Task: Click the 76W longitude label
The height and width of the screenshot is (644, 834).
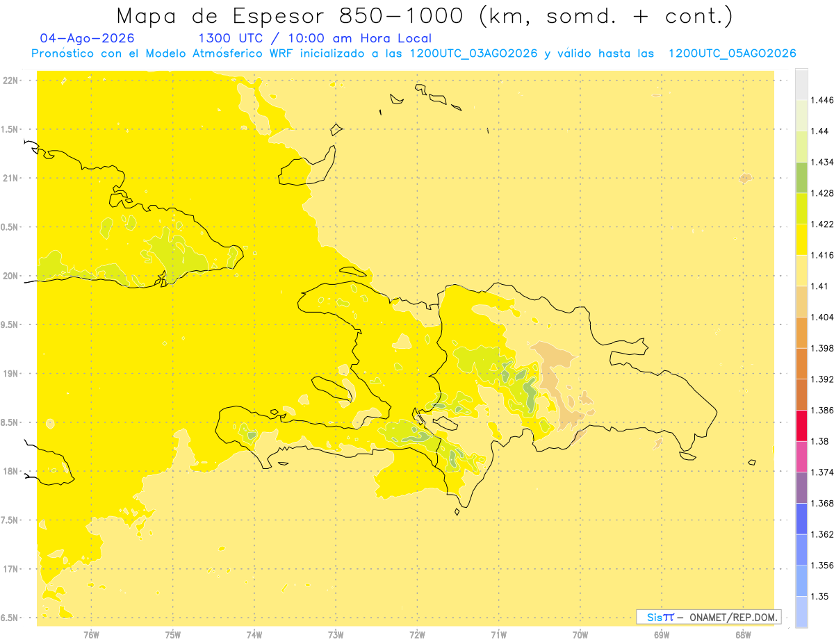Action: click(x=91, y=635)
